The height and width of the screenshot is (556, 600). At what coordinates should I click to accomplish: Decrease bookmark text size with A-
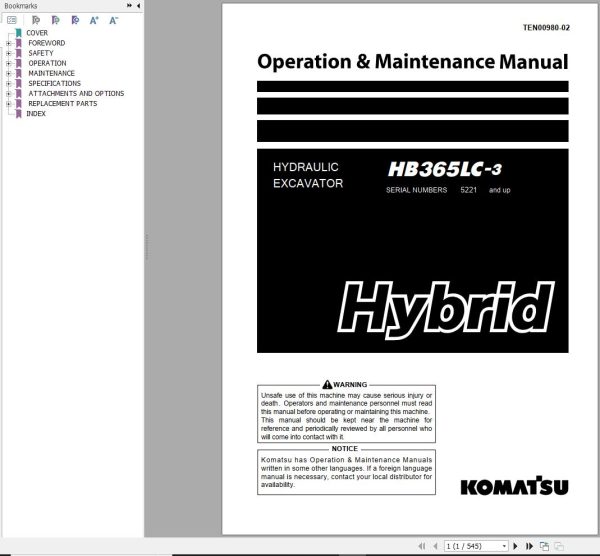[x=114, y=20]
